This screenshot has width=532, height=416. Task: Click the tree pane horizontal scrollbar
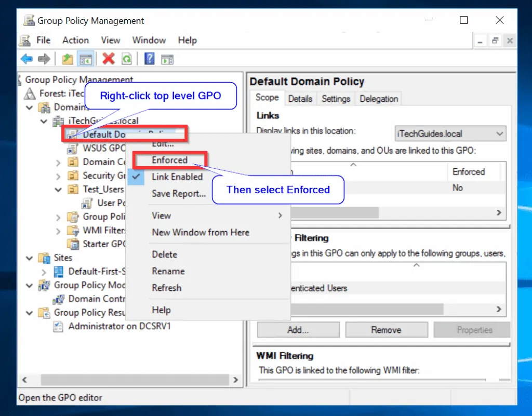[135, 380]
